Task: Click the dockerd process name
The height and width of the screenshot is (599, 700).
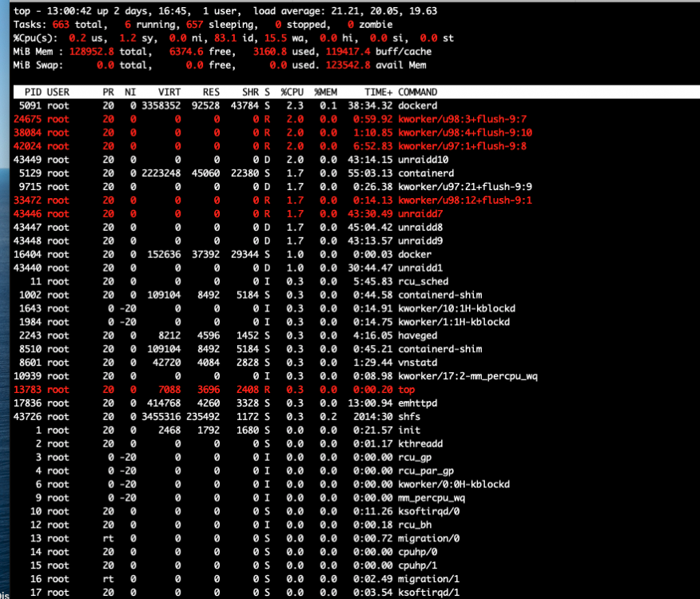Action: (x=417, y=105)
